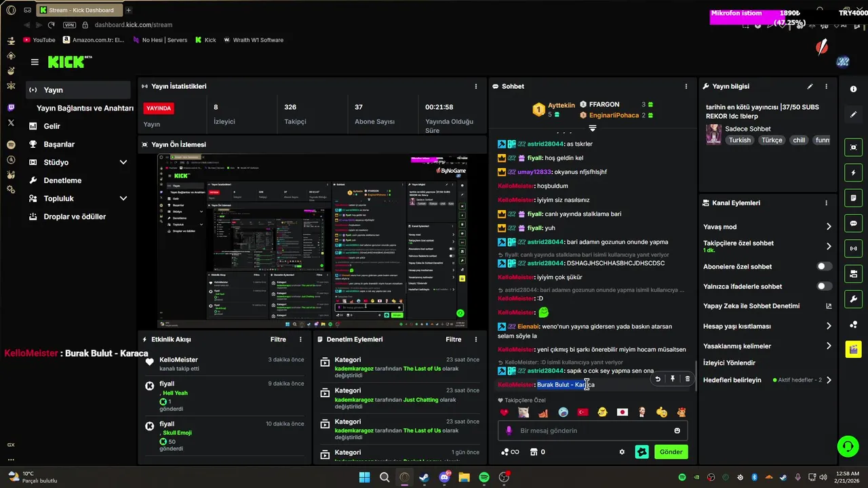The height and width of the screenshot is (488, 868).
Task: Reply to the highlighted chat message
Action: (657, 379)
